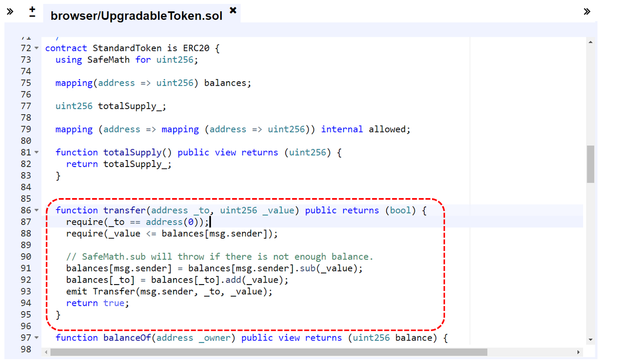Collapse balanceOf function fold arrow at line 97
This screenshot has height=360, width=640.
(36, 338)
